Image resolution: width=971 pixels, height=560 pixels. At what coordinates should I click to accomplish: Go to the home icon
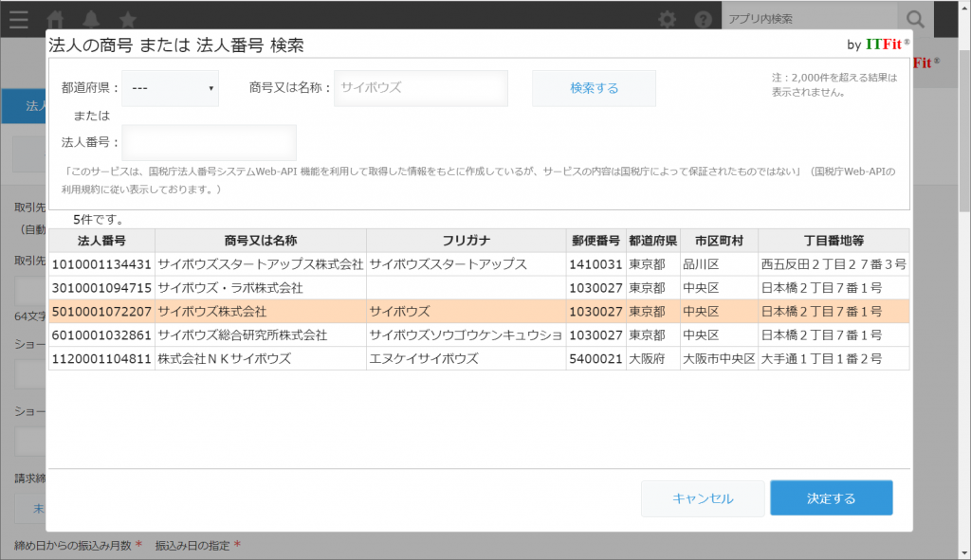[56, 19]
